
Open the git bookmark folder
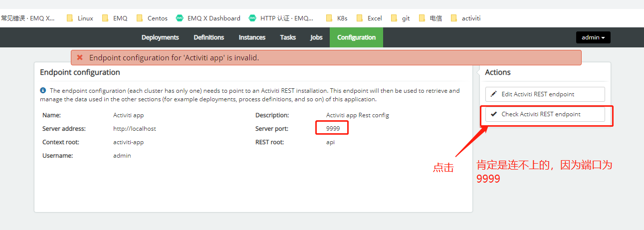[401, 18]
